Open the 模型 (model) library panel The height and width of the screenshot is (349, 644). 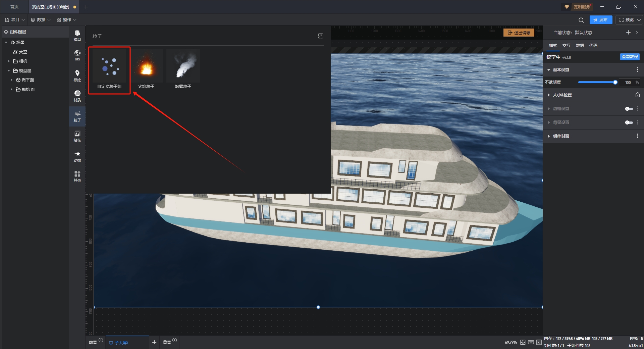(77, 35)
